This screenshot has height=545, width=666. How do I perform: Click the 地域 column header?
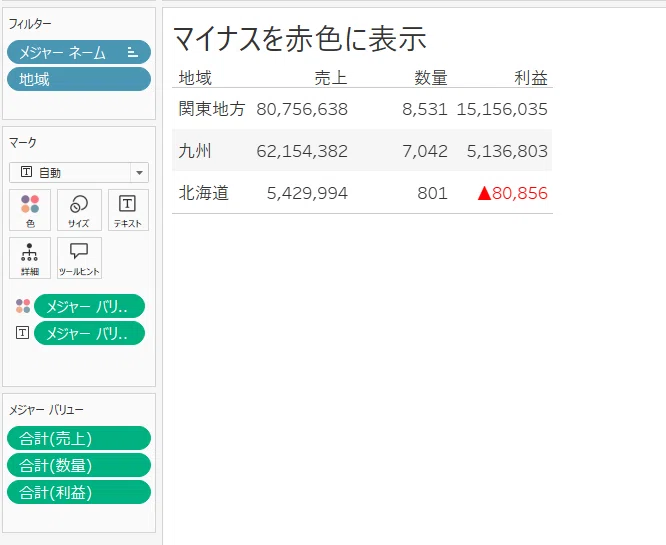coord(195,78)
